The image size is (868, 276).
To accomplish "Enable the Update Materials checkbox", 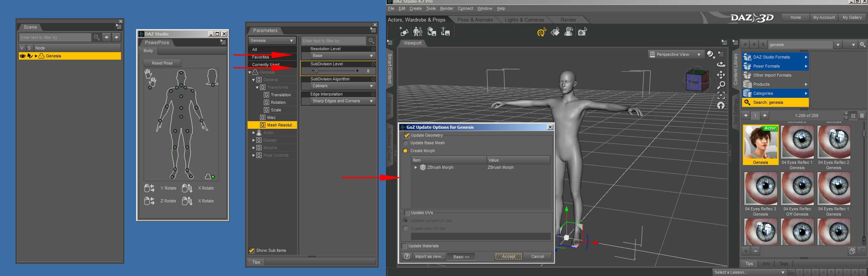I will [x=404, y=246].
